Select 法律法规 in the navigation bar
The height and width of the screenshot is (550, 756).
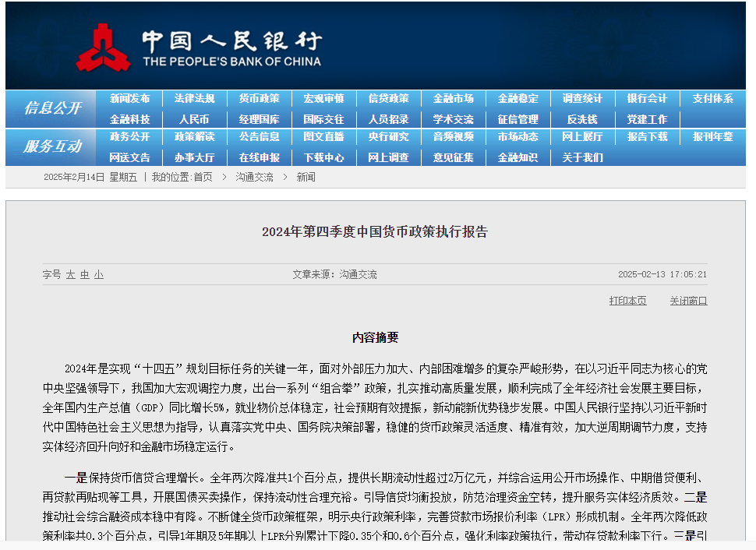coord(194,99)
